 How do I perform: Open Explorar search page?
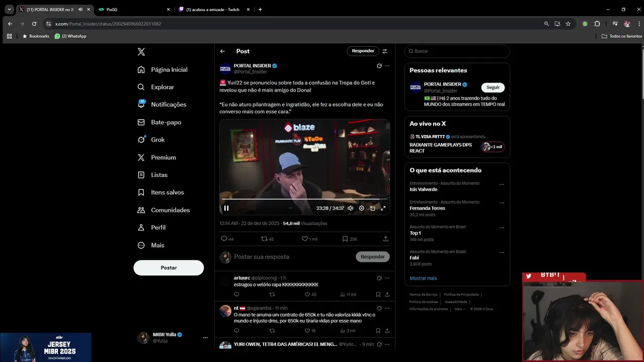pyautogui.click(x=156, y=87)
